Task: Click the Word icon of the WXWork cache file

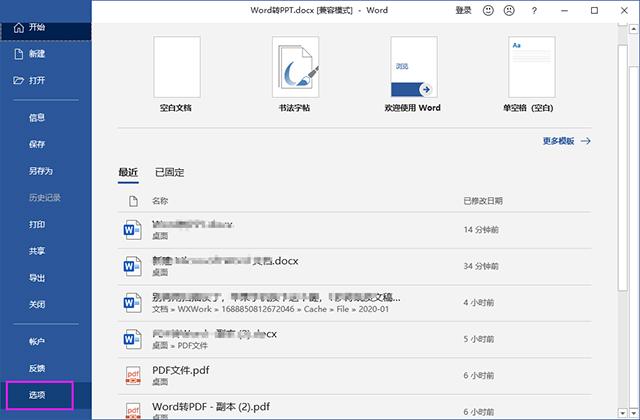Action: [132, 303]
